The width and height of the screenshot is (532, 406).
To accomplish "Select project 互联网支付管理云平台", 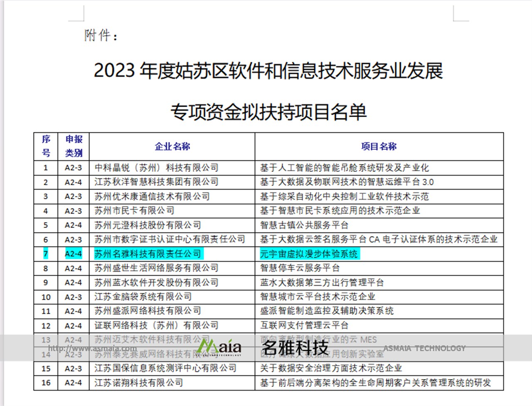I will [x=304, y=325].
